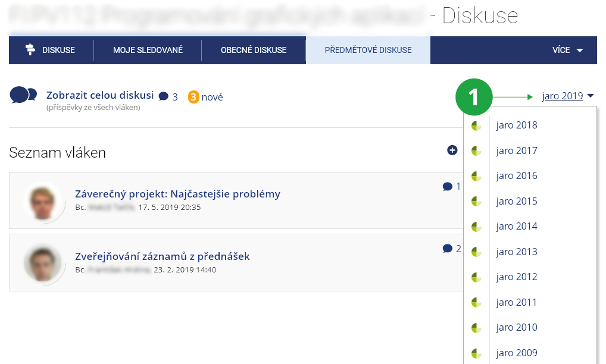Open thread Záverečný projekt: Najčastejšie problémy
The image size is (606, 364).
[177, 194]
